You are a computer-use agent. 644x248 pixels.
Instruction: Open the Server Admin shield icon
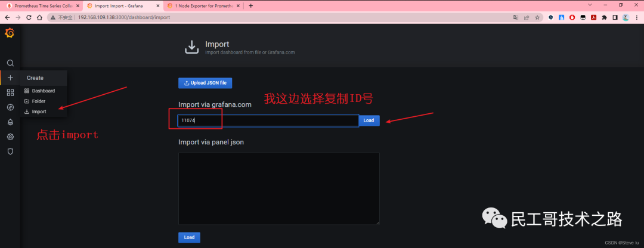click(11, 151)
